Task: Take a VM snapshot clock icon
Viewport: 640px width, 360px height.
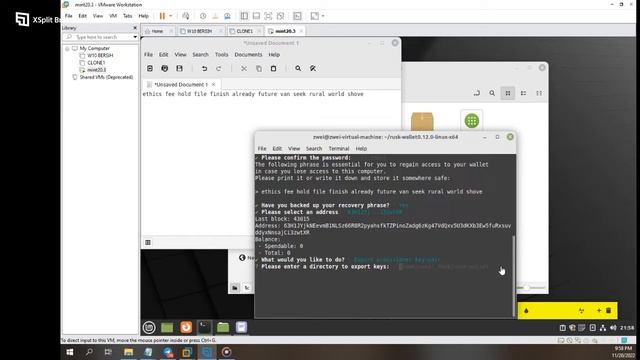Action: pyautogui.click(x=203, y=16)
